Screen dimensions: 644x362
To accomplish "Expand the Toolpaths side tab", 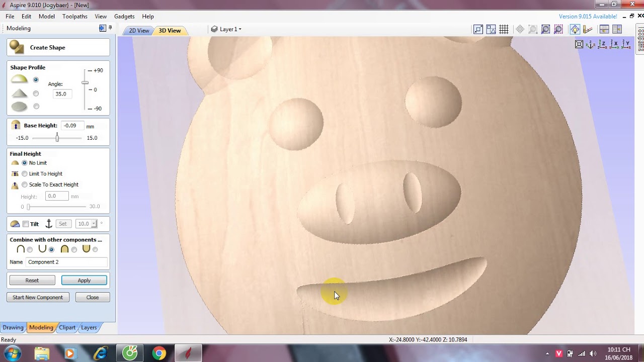I will [x=640, y=40].
